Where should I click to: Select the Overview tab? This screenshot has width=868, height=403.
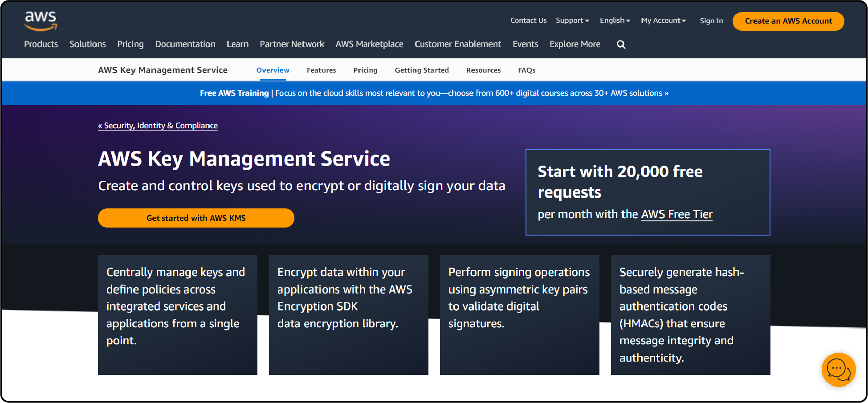pos(273,70)
